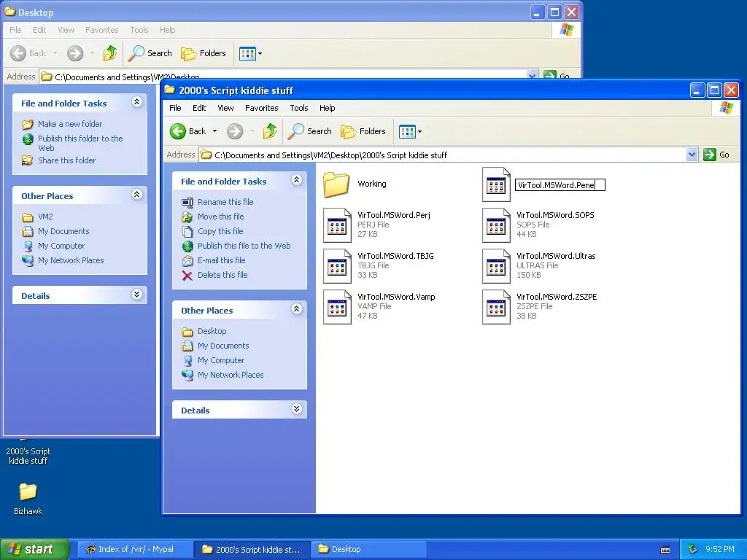The height and width of the screenshot is (560, 747).
Task: Select the VirTool.MSWord.Vamp file icon
Action: coord(337,307)
